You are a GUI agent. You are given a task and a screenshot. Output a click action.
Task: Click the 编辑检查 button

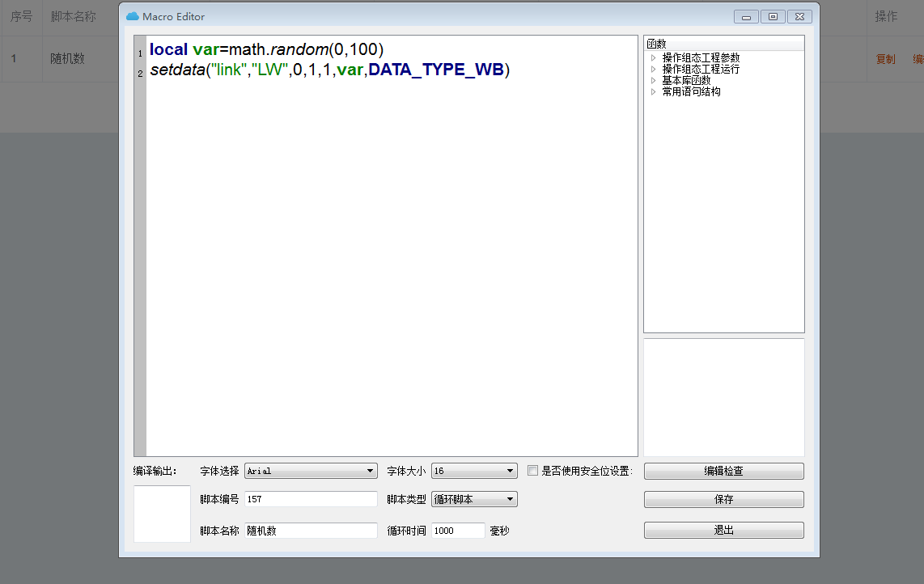tap(723, 471)
